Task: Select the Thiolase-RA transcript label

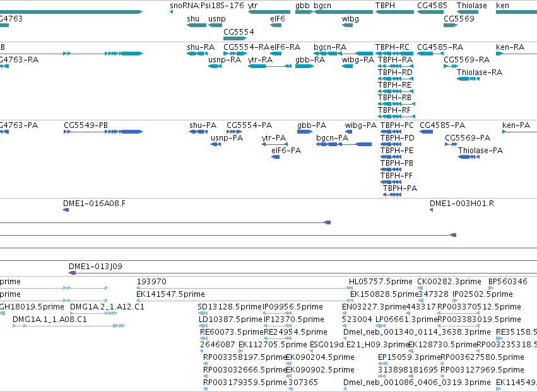Action: click(480, 72)
